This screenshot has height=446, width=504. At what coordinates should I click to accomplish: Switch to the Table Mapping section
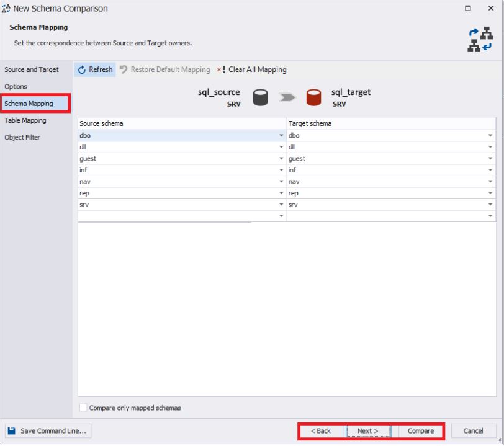(x=25, y=120)
